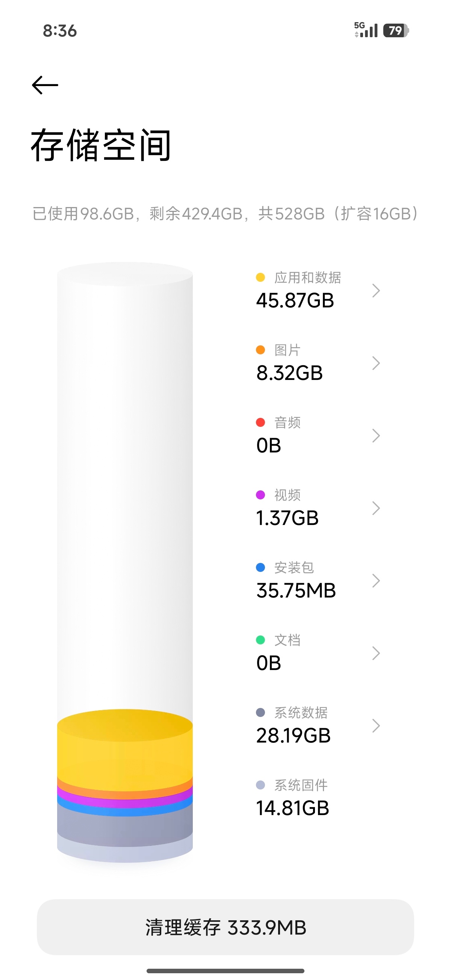Tap the yellow dot beside 应用和数据

click(x=260, y=277)
